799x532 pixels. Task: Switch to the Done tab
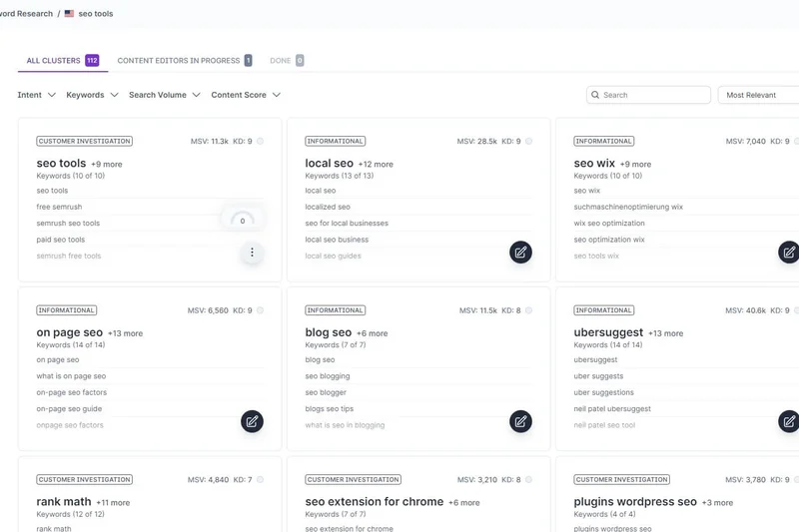286,61
